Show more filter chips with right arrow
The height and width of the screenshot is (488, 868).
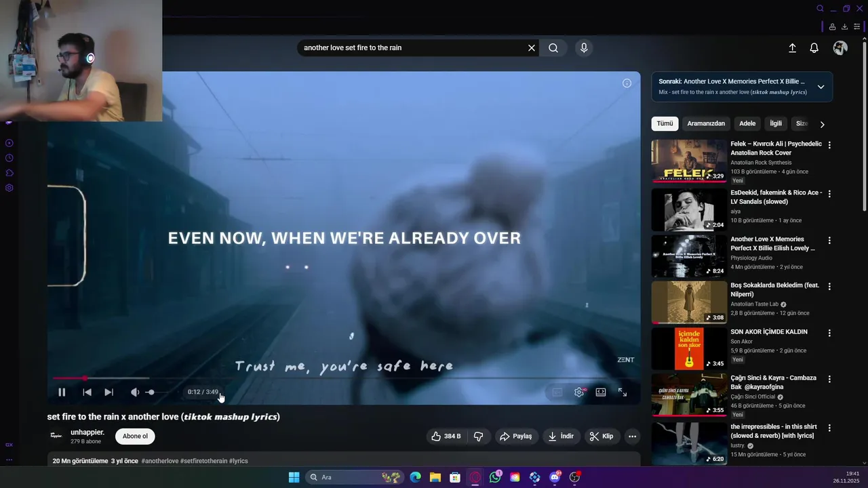click(x=822, y=124)
